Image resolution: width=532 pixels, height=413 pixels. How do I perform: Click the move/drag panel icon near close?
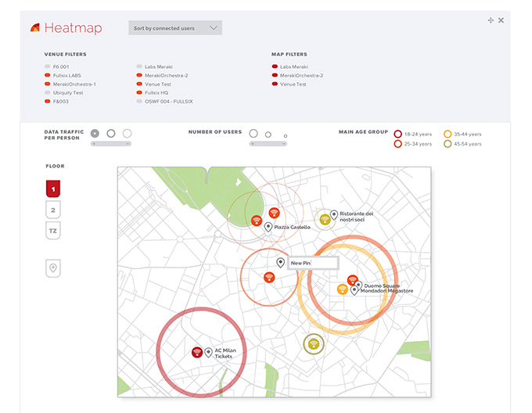pyautogui.click(x=491, y=20)
